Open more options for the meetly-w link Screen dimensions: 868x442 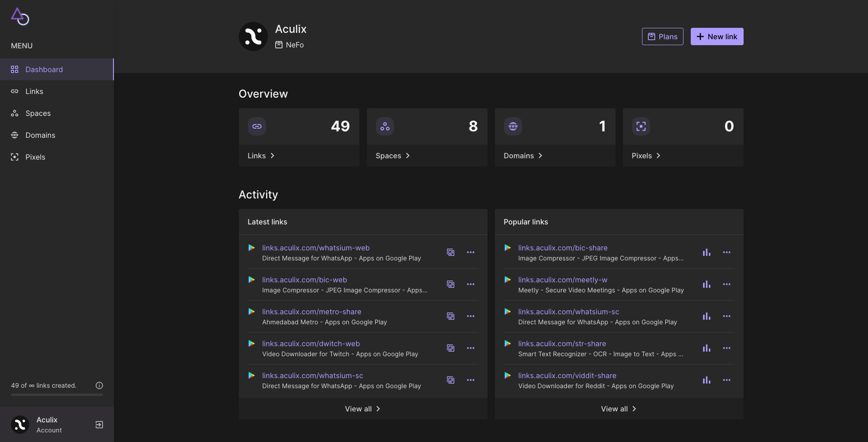click(x=727, y=284)
